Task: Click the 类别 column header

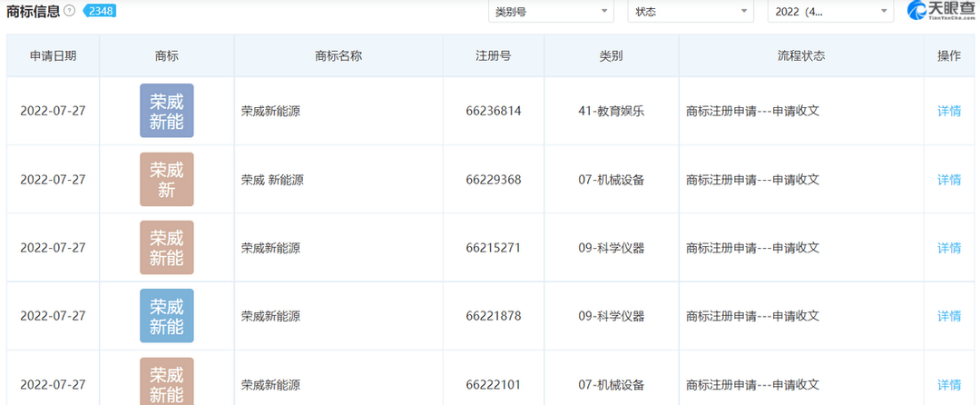Action: [x=612, y=55]
